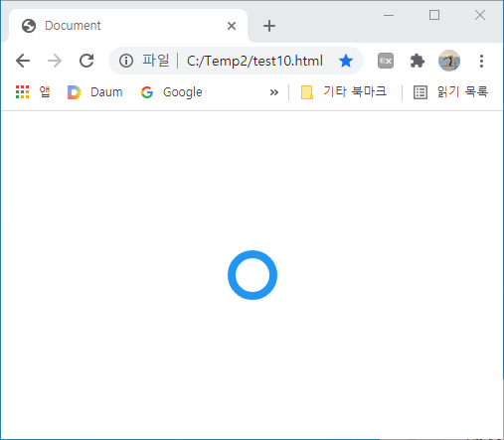Select the Document tab
504x440 pixels.
pyautogui.click(x=127, y=26)
